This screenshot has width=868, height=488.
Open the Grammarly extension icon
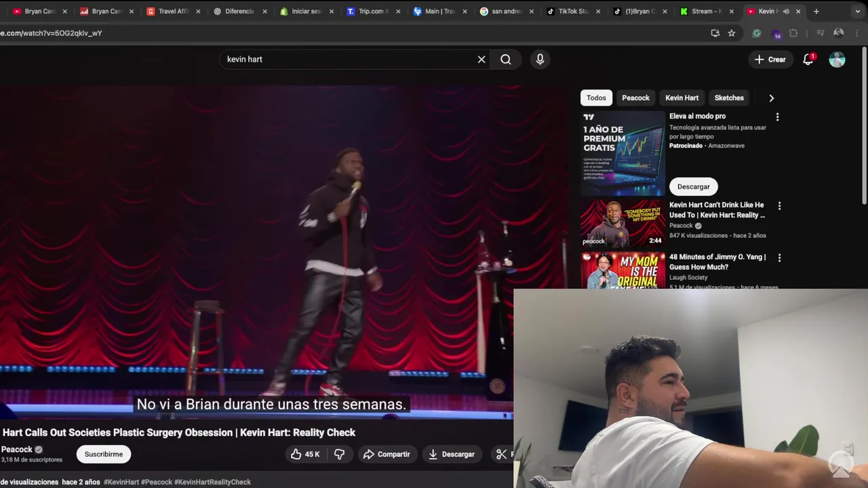(757, 33)
